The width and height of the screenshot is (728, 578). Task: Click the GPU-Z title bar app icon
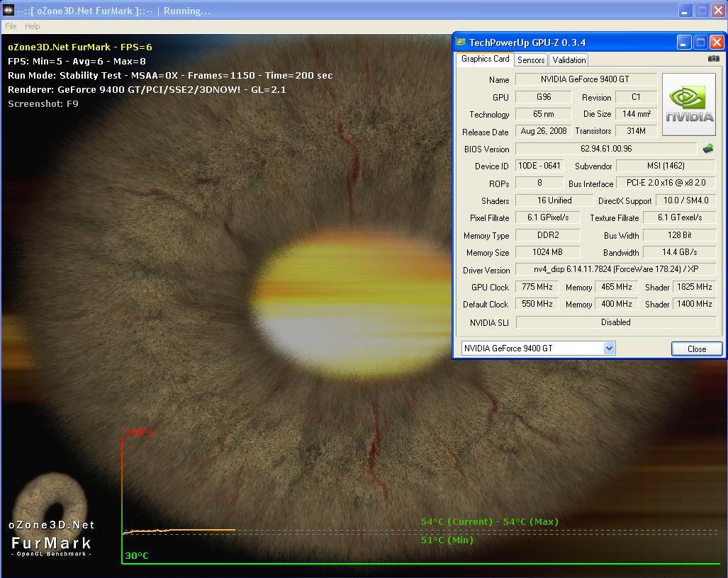click(461, 42)
